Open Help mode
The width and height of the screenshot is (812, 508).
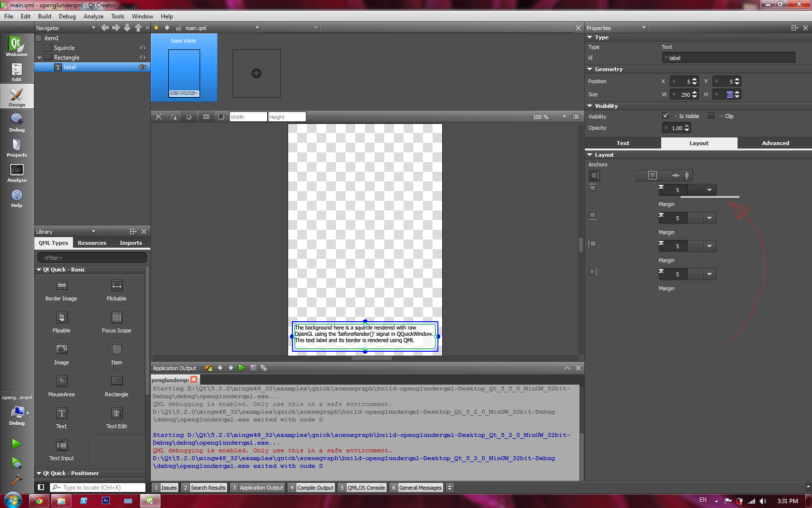pos(16,198)
